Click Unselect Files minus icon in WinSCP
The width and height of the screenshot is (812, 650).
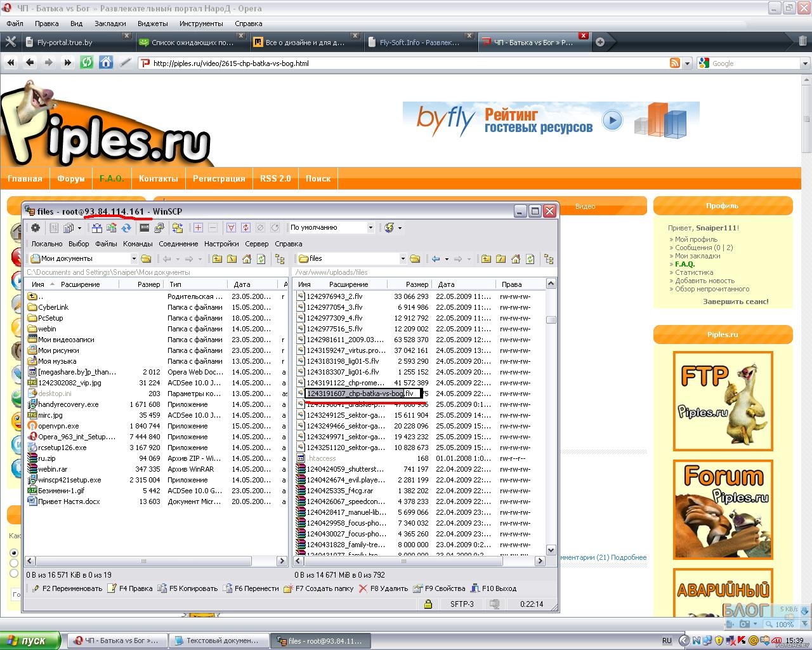(213, 228)
